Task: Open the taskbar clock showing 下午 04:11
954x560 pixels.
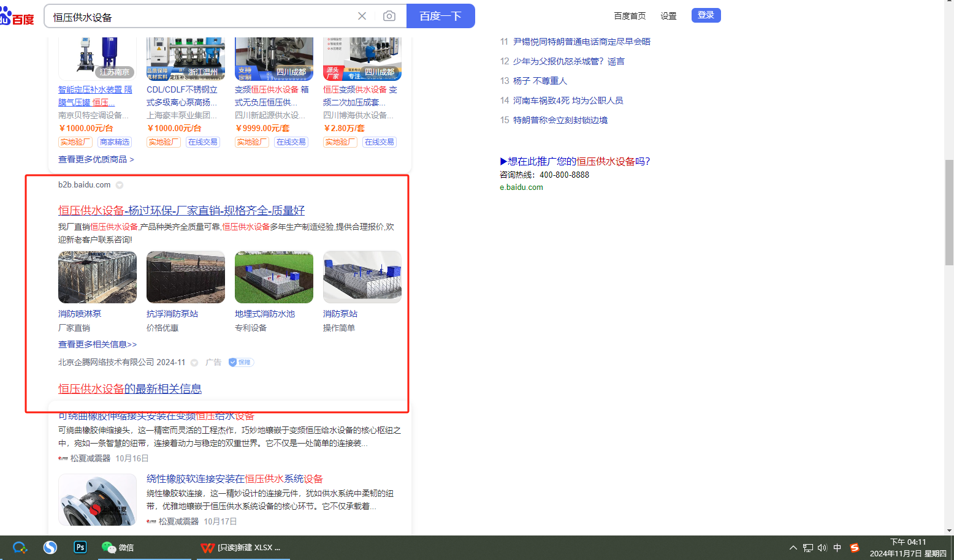Action: tap(908, 548)
